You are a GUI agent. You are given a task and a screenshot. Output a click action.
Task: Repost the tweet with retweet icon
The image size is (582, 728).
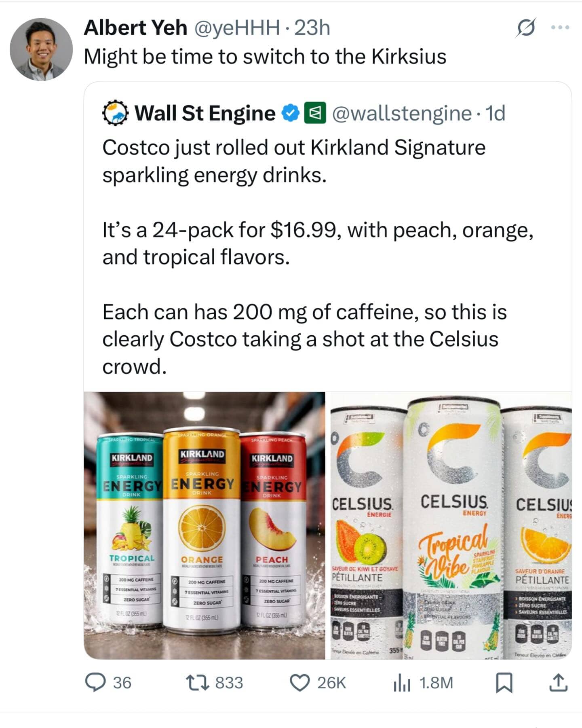click(x=197, y=682)
